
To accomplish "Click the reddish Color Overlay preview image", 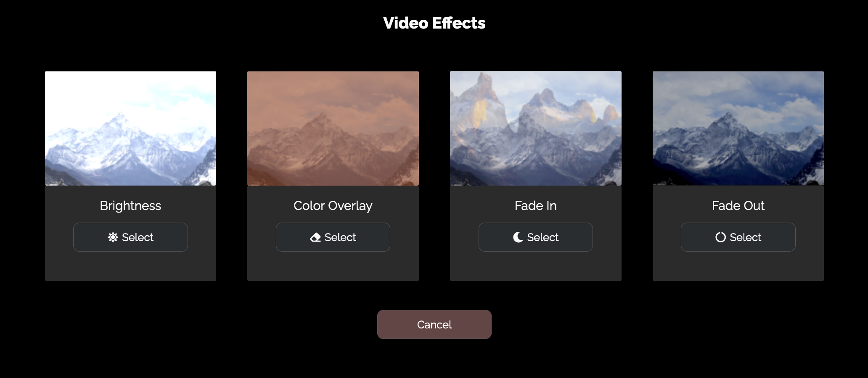I will [x=333, y=128].
